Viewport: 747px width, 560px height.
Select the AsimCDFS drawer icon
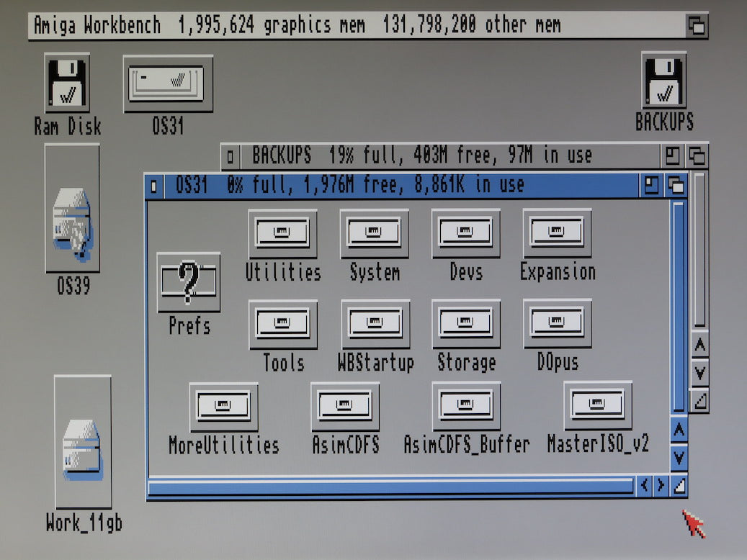[345, 407]
